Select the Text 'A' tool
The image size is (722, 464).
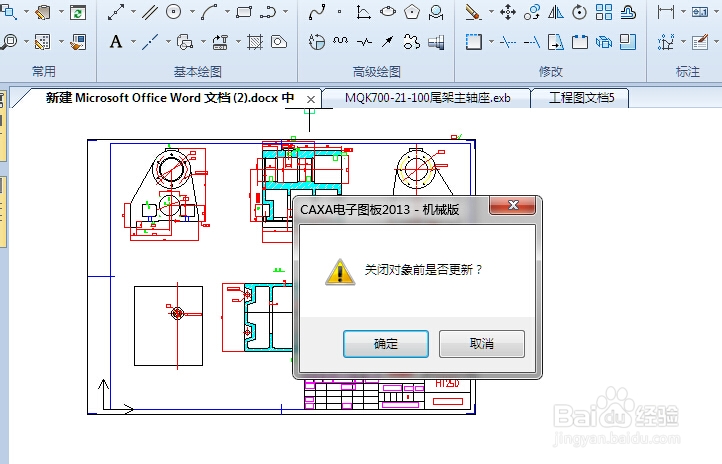point(116,42)
